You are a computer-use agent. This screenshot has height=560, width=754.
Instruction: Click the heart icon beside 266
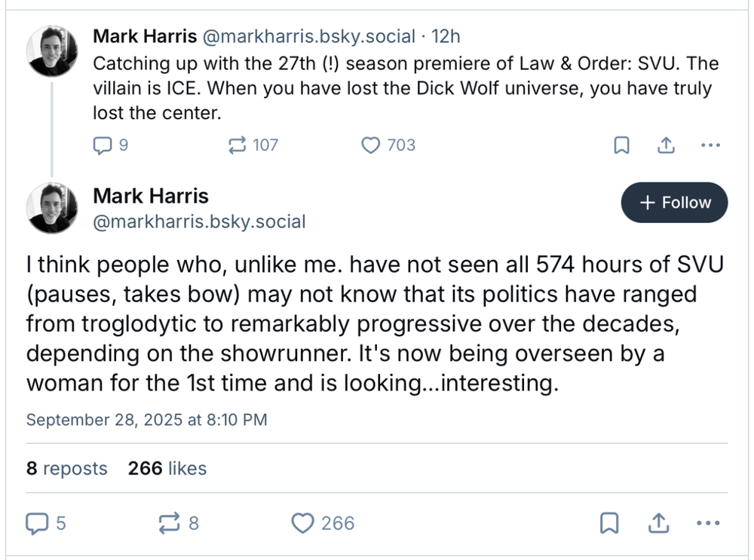pos(302,522)
